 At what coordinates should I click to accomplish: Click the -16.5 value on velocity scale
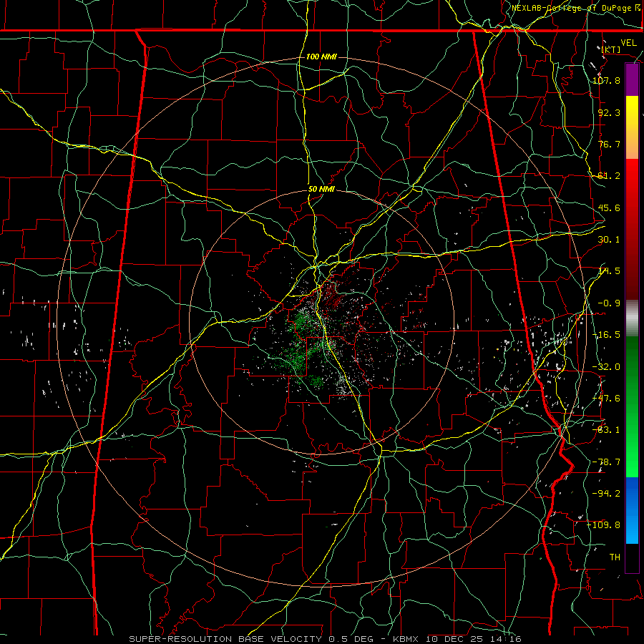pyautogui.click(x=606, y=335)
